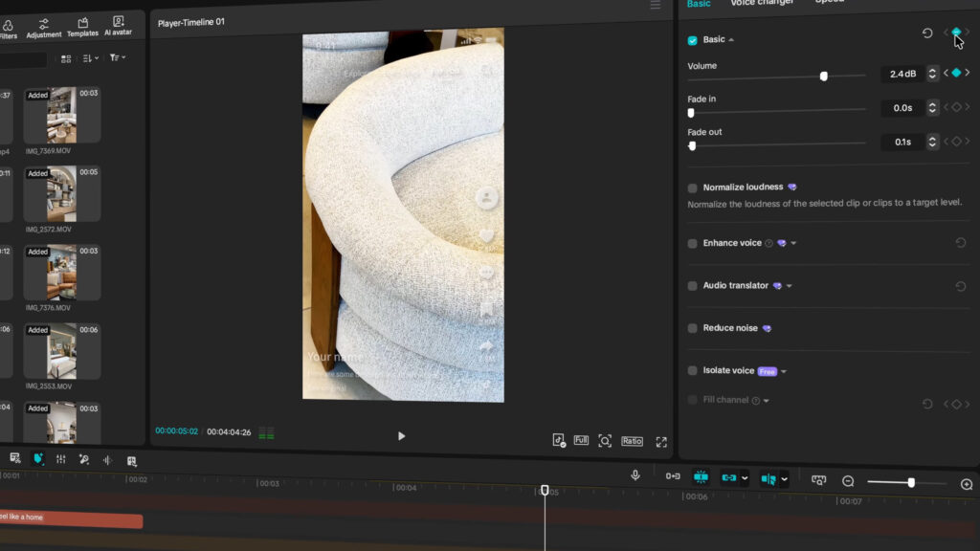Jump to next Volume keyframe
The image size is (980, 551).
[x=968, y=73]
